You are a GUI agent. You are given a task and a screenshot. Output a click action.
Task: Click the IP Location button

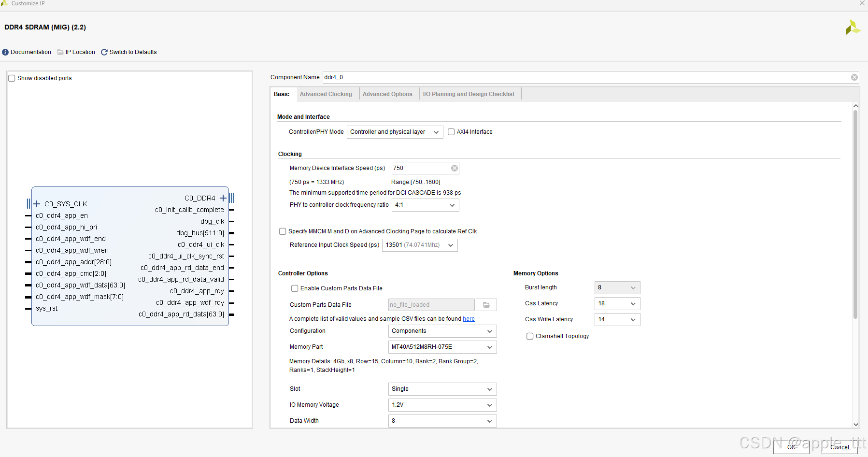pyautogui.click(x=76, y=52)
